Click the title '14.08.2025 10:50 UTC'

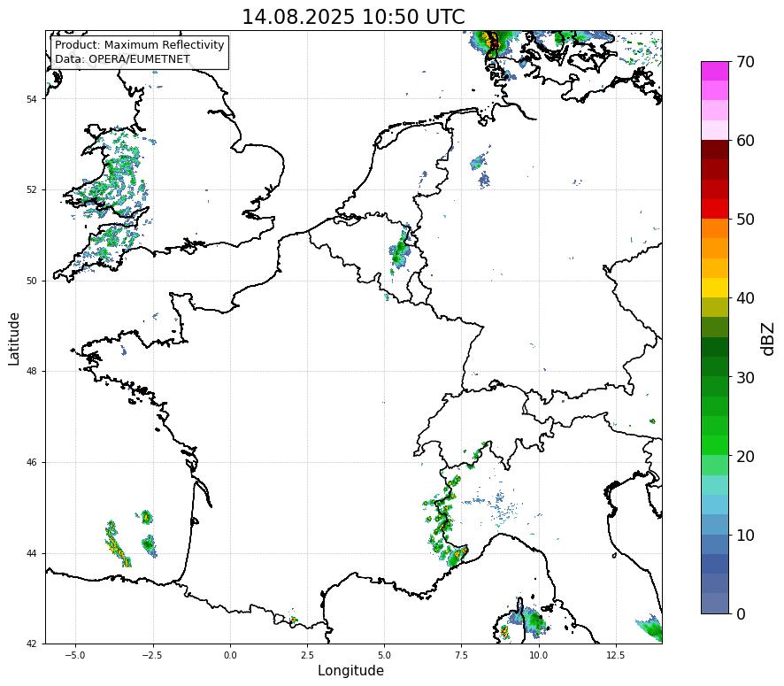coord(353,17)
